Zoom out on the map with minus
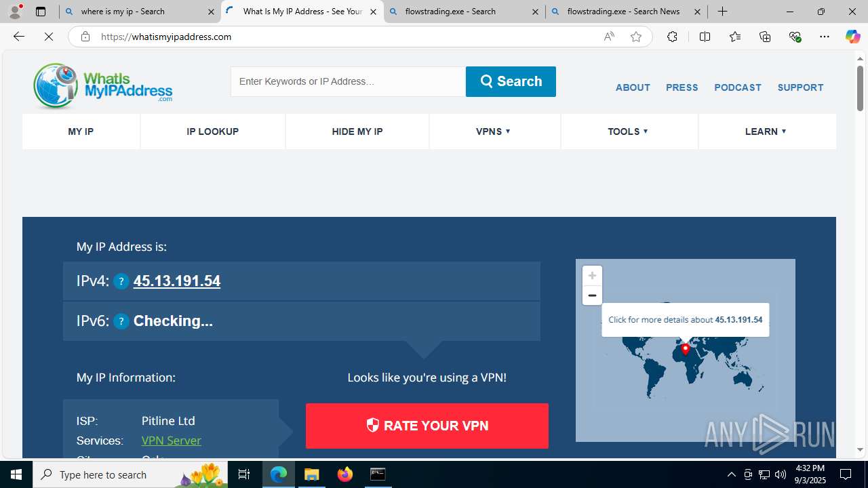The width and height of the screenshot is (868, 488). coord(592,296)
